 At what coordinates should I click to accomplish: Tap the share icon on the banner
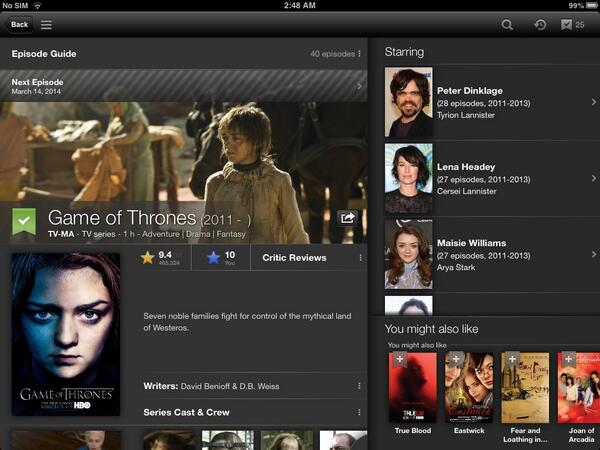tap(347, 218)
